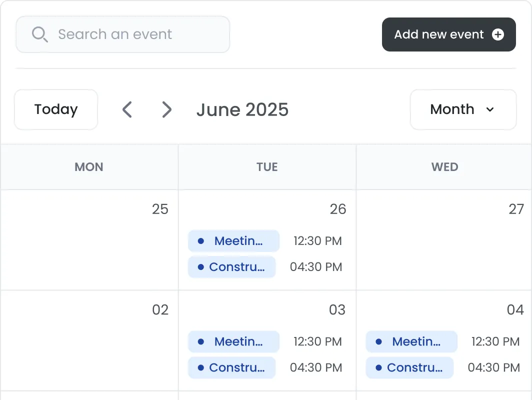Go to previous month with left chevron
Viewport: 532px width, 400px height.
coord(127,109)
